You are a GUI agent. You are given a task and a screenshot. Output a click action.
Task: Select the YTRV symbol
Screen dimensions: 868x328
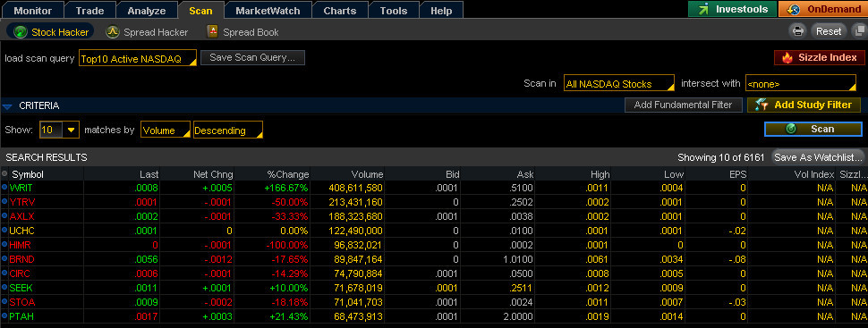coord(22,203)
